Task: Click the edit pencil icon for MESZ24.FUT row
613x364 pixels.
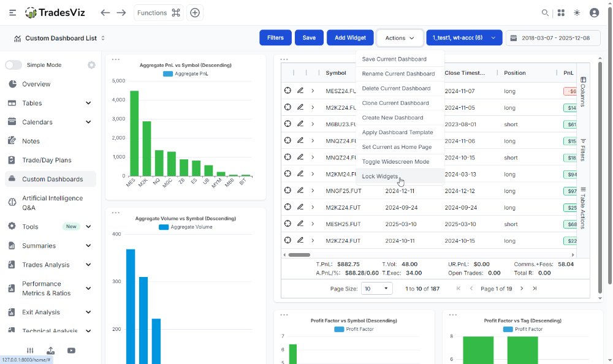Action: pos(300,91)
